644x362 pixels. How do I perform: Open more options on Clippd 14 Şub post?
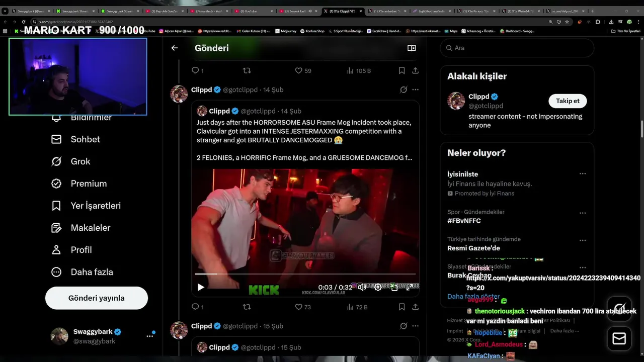pyautogui.click(x=416, y=89)
